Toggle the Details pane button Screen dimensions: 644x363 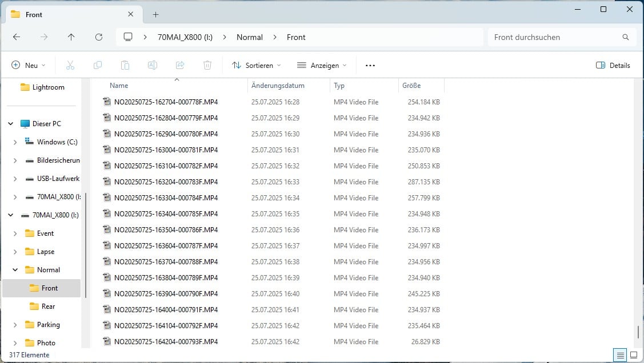click(613, 66)
